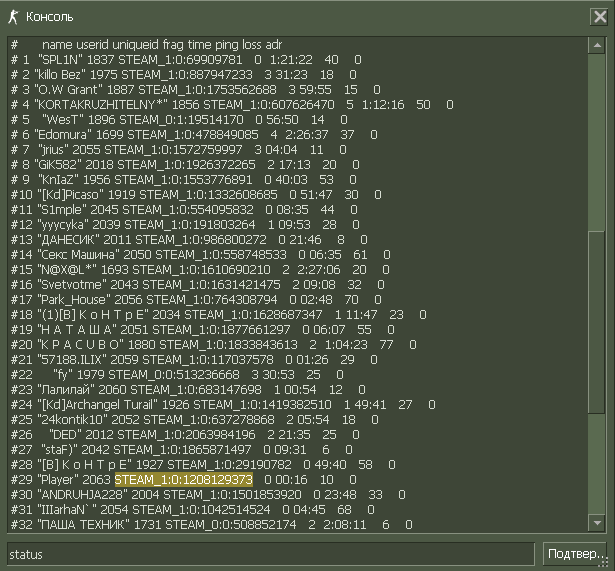The height and width of the screenshot is (571, 615).
Task: Click the Консоль window title text
Action: point(49,17)
